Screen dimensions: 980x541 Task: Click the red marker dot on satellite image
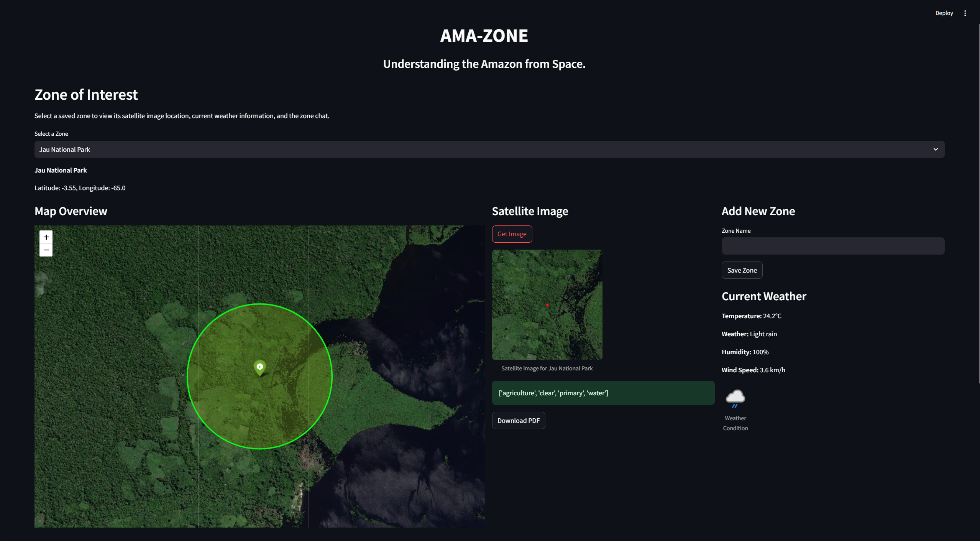point(547,305)
